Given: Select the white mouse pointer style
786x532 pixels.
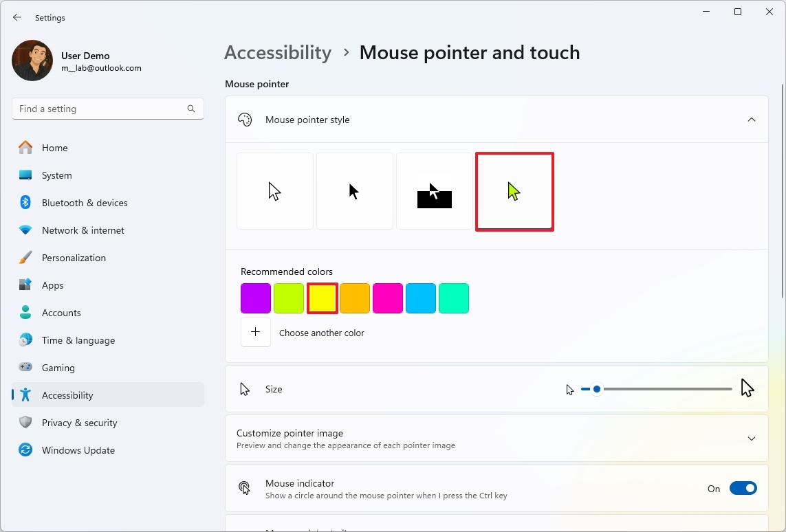Looking at the screenshot, I should pos(275,191).
